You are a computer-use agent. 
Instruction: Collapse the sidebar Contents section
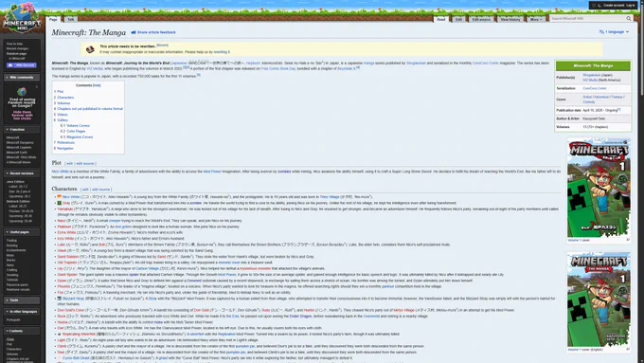(22, 331)
